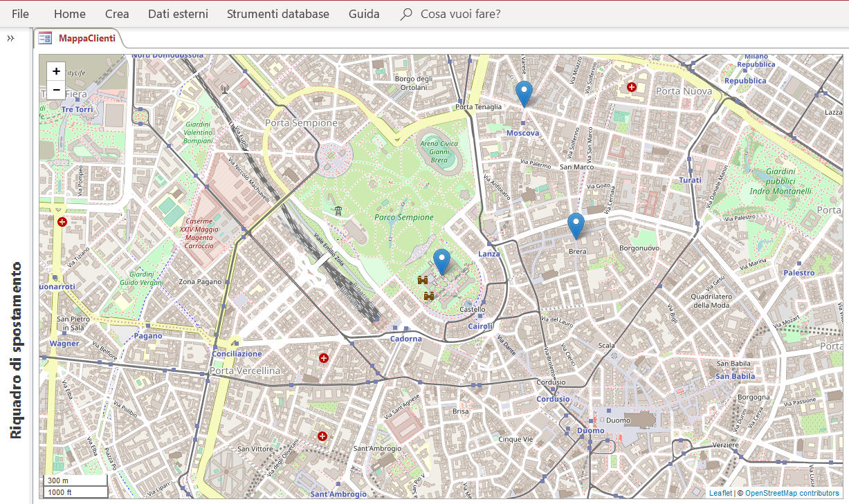Click the hospital cross icon near Via Tiziano
Screen dimensions: 849x504
coord(62,222)
